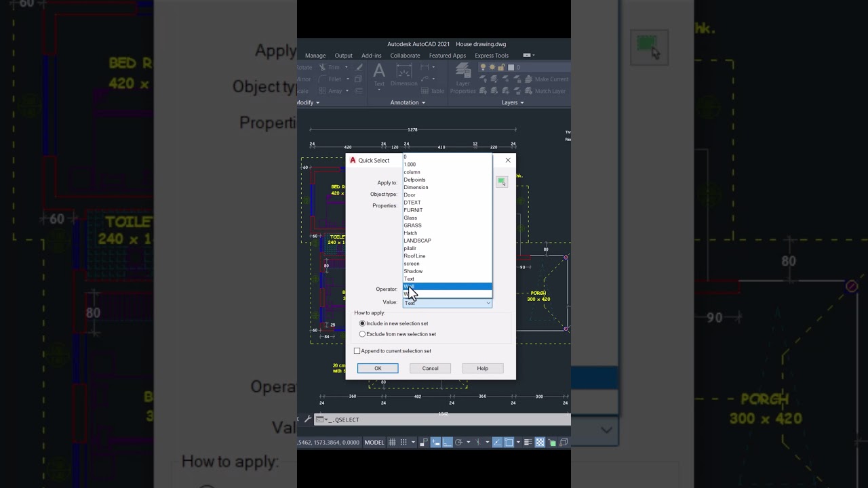Select '1.000' entry in the dropdown list

point(447,165)
